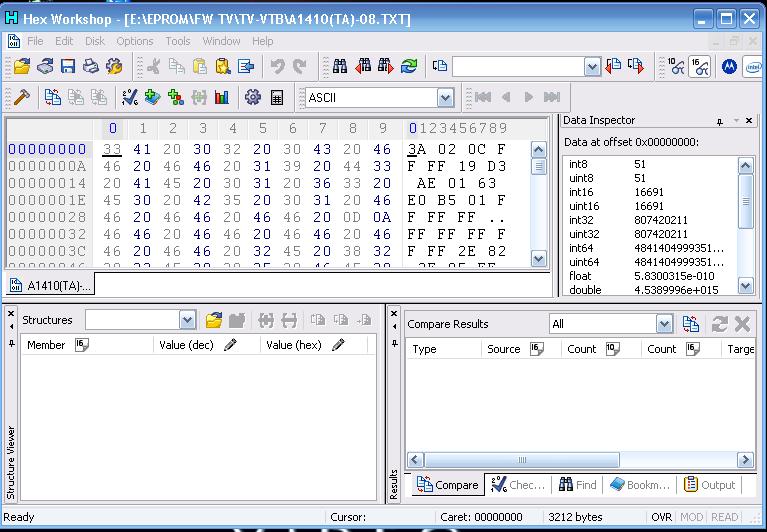The height and width of the screenshot is (532, 767).
Task: Switch to the Compare results tab
Action: [x=448, y=485]
